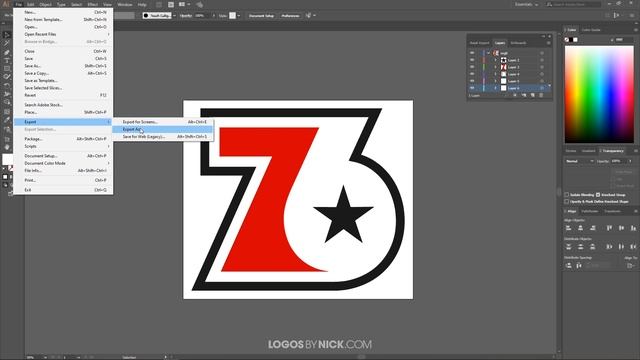The image size is (640, 360).
Task: Click horizontal align right icon
Action: 593,228
